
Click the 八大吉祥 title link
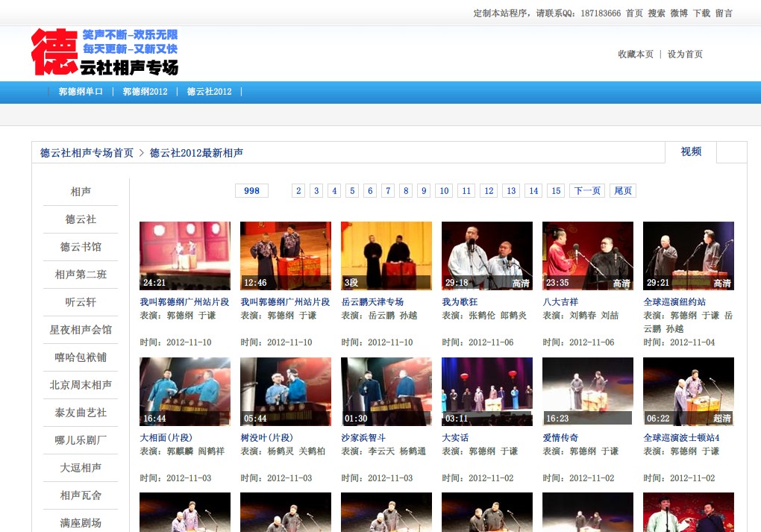(x=560, y=302)
